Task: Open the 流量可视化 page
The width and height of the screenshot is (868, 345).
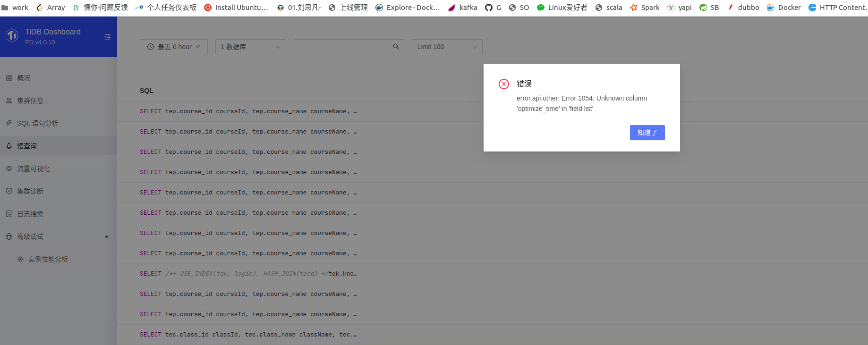Action: (x=59, y=168)
